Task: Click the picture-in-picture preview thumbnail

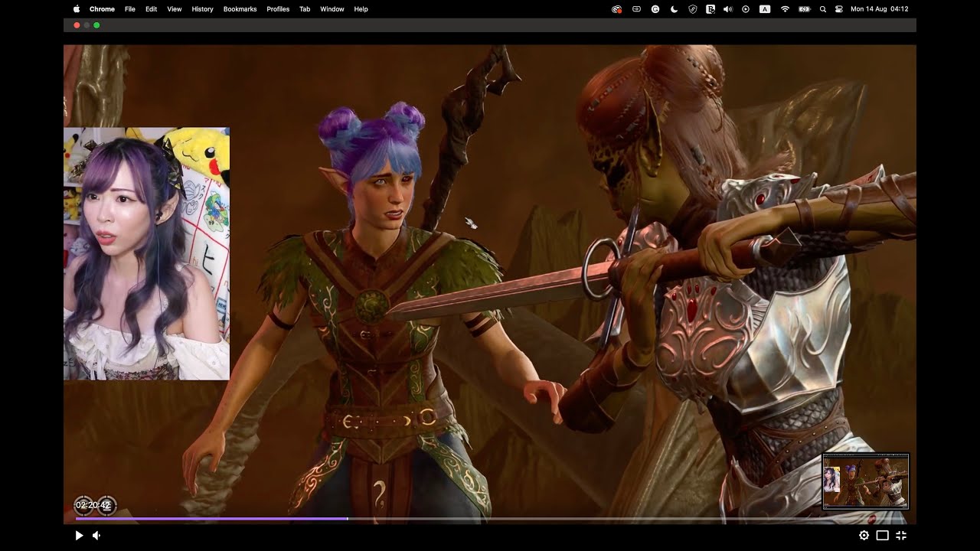Action: (866, 481)
